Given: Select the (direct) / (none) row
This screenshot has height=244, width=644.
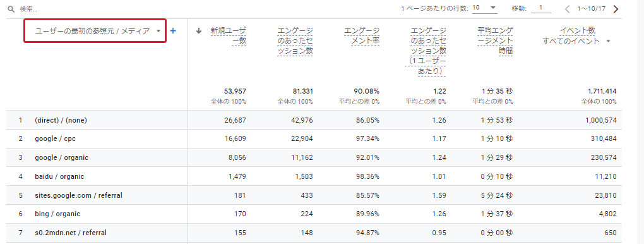Looking at the screenshot, I should pos(314,120).
